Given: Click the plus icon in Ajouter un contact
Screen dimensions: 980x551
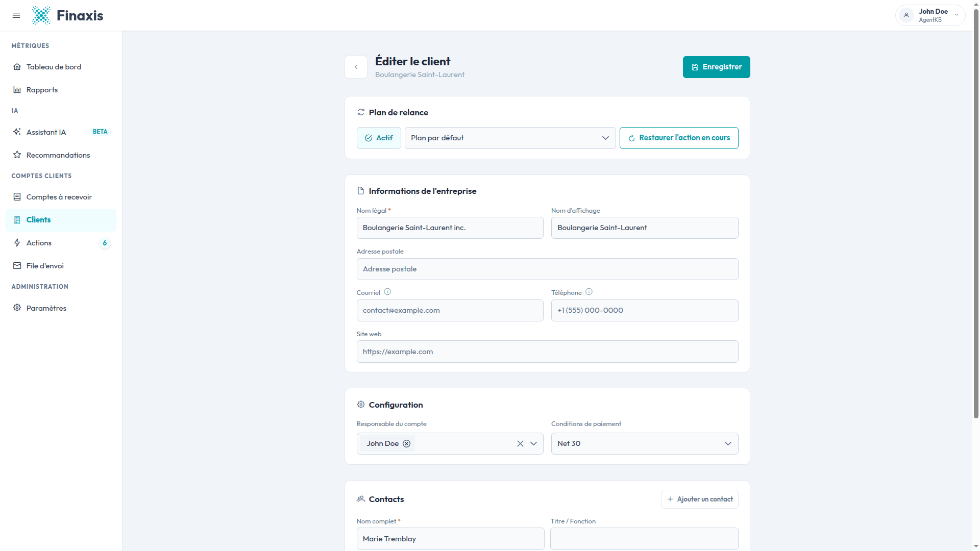Looking at the screenshot, I should 670,499.
